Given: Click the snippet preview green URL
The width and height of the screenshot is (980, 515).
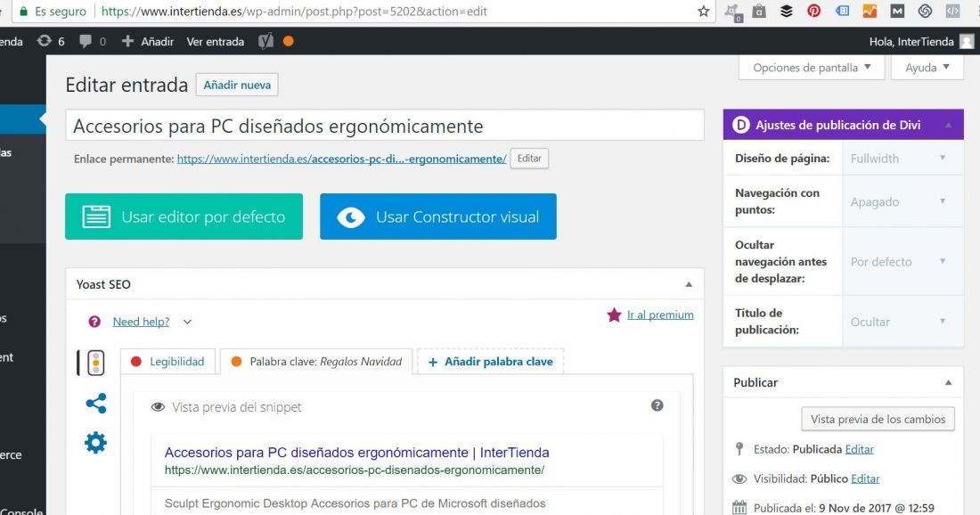Looking at the screenshot, I should [355, 470].
